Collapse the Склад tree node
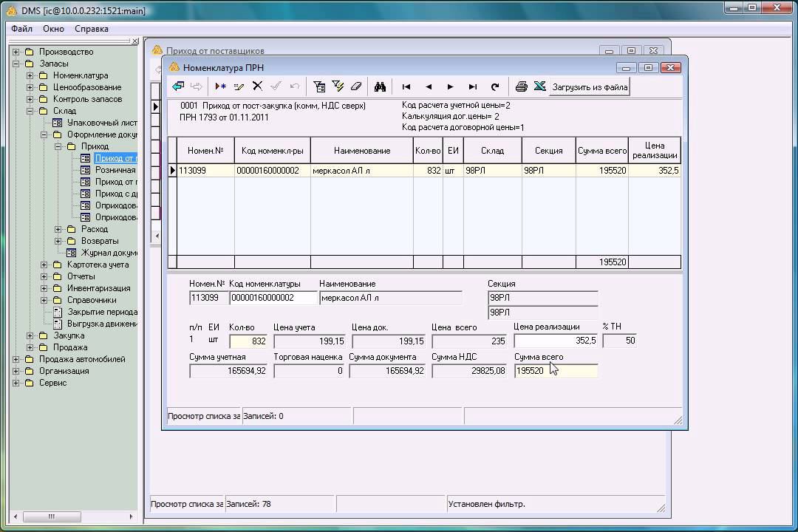The image size is (798, 532). 30,111
